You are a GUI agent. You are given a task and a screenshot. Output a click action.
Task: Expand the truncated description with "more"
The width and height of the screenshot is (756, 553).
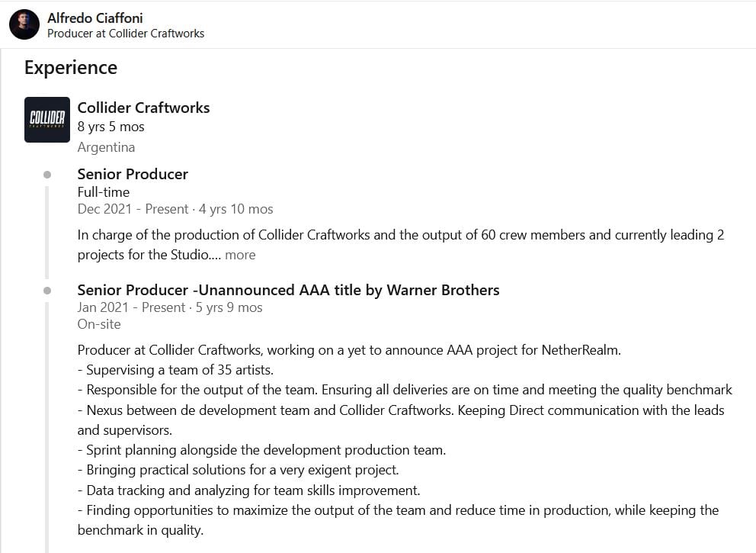tap(240, 255)
